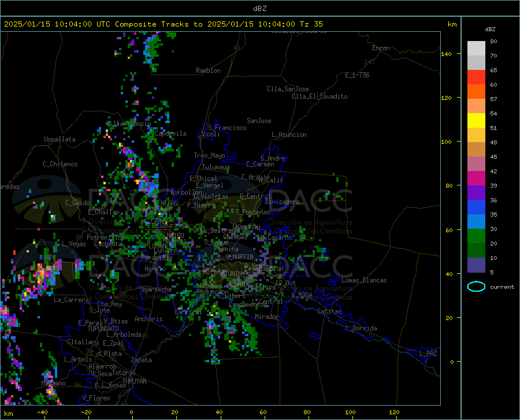Click the dBZ title at top

pyautogui.click(x=259, y=9)
